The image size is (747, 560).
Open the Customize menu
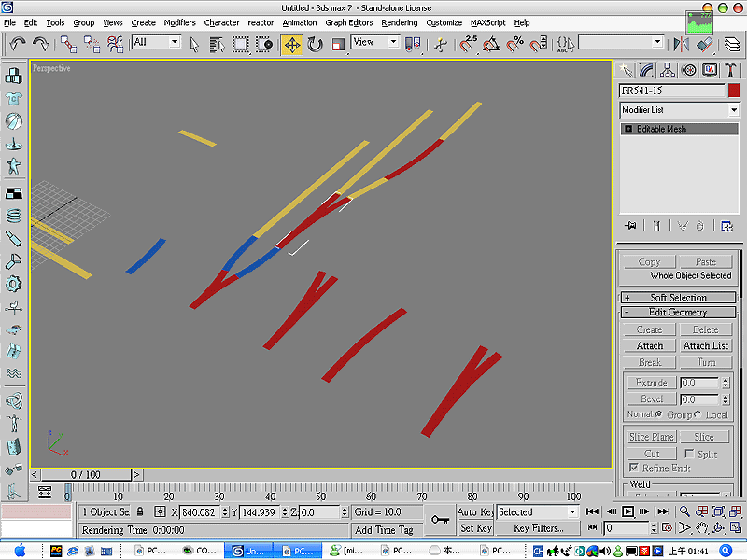444,22
